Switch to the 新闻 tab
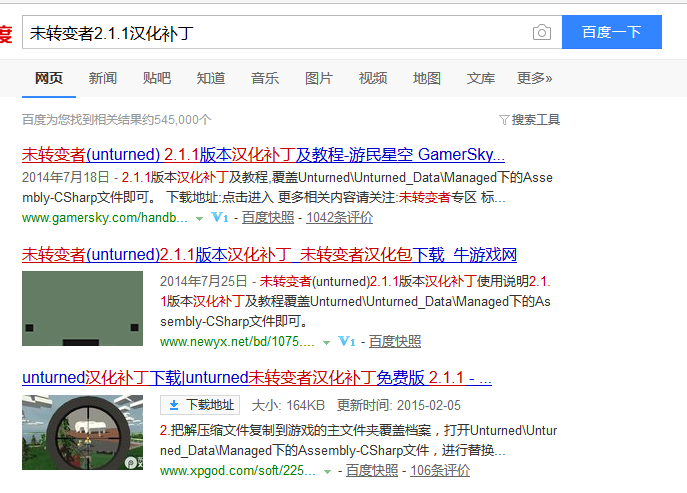The image size is (687, 493). [103, 78]
